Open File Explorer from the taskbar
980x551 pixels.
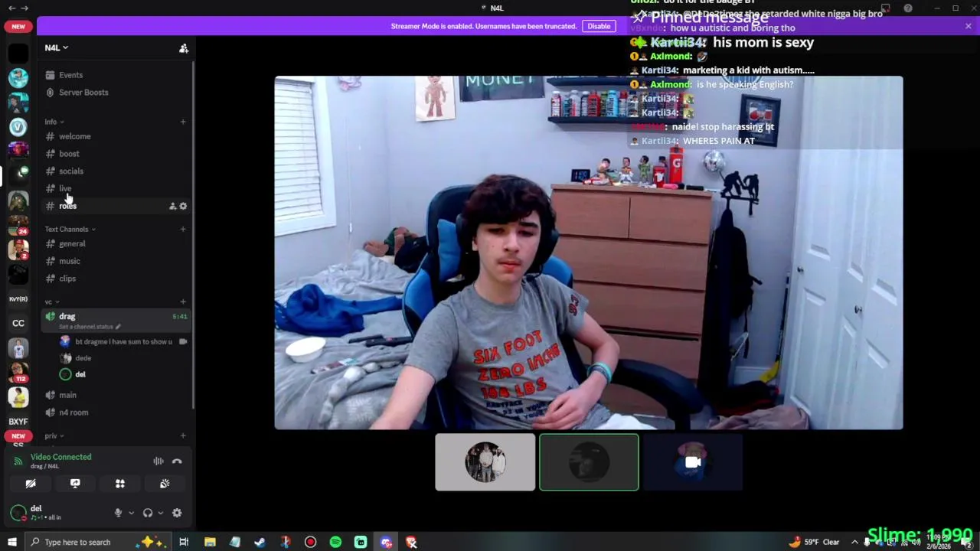(x=210, y=543)
